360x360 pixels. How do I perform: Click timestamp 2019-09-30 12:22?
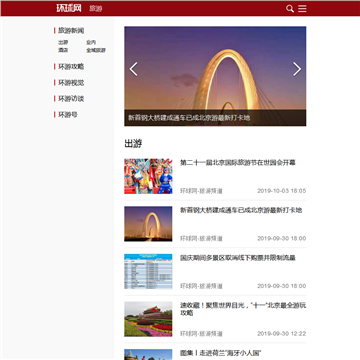coord(282,334)
